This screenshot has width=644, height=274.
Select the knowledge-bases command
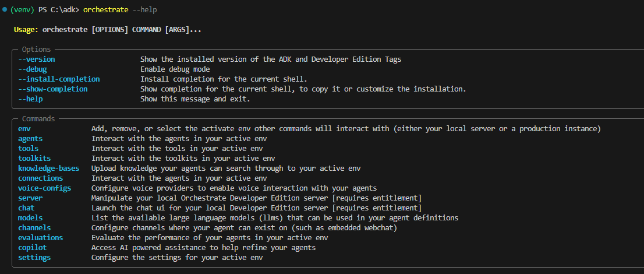point(48,168)
